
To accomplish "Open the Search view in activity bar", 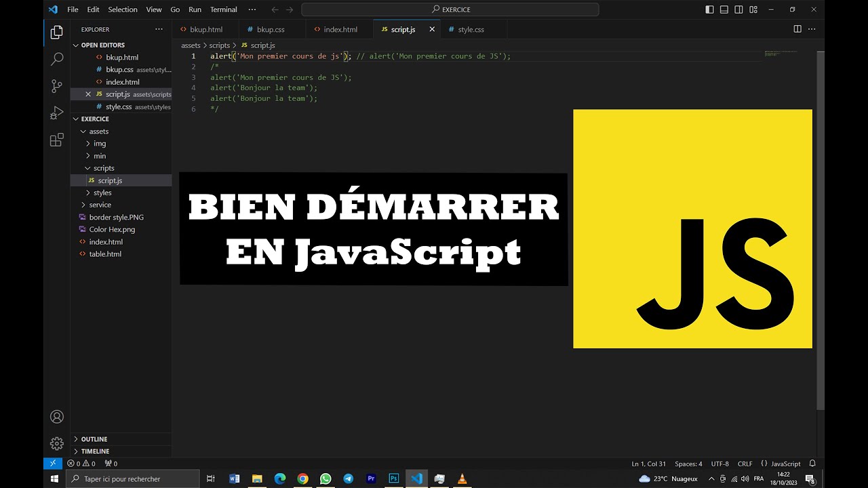I will pos(57,60).
